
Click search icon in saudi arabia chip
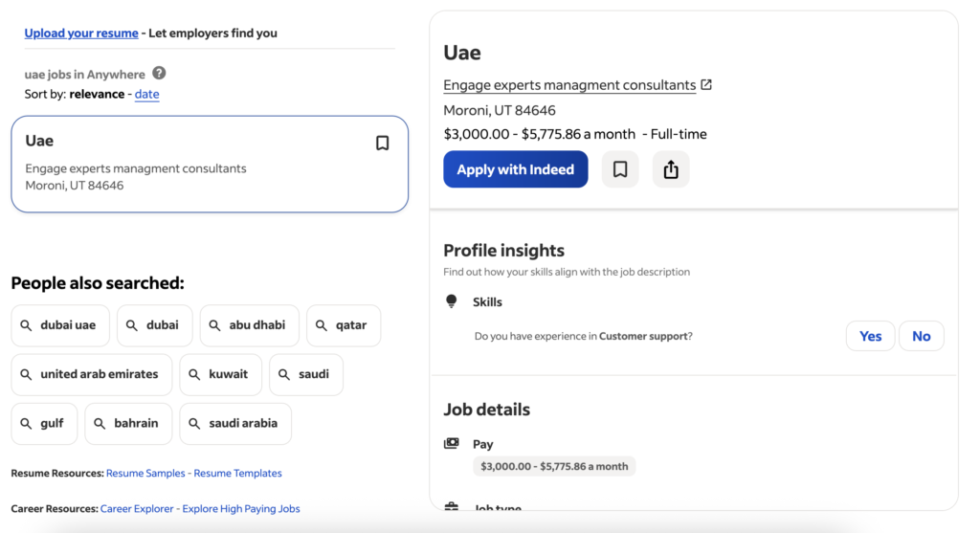pos(194,424)
